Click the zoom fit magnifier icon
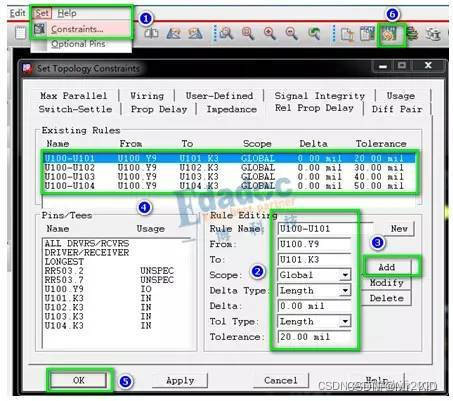This screenshot has width=453, height=401. click(248, 33)
